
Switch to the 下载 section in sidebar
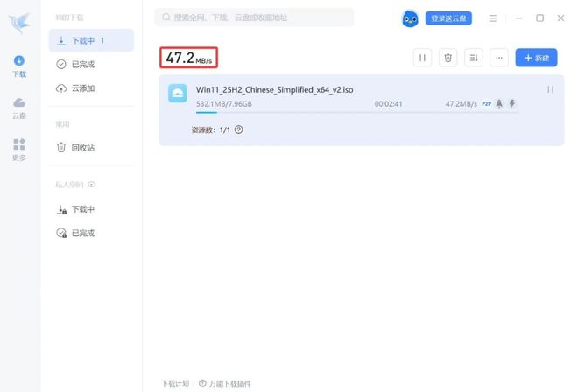point(19,66)
